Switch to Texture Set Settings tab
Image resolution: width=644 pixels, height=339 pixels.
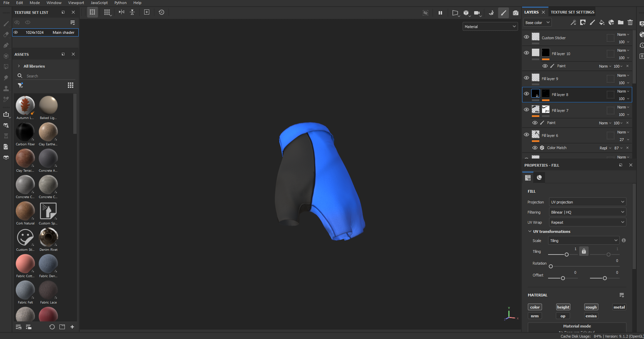(572, 12)
